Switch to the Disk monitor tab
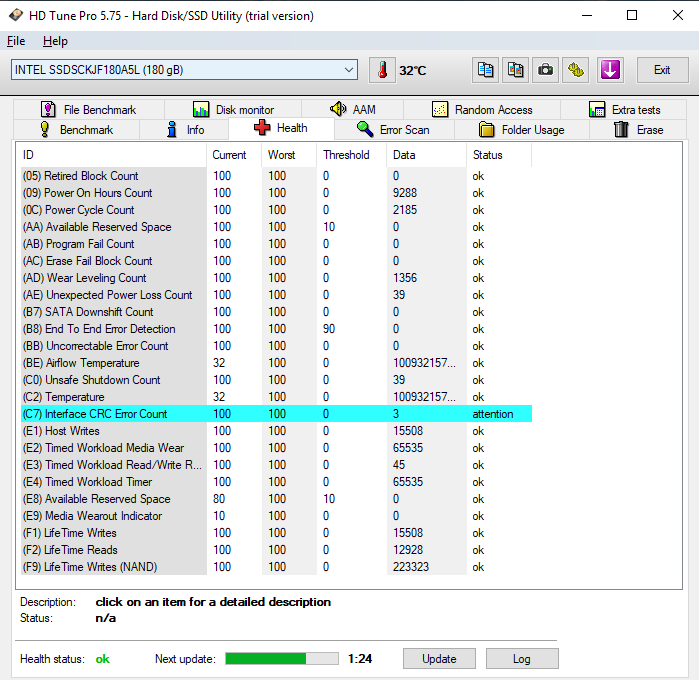The height and width of the screenshot is (680, 699). [233, 109]
